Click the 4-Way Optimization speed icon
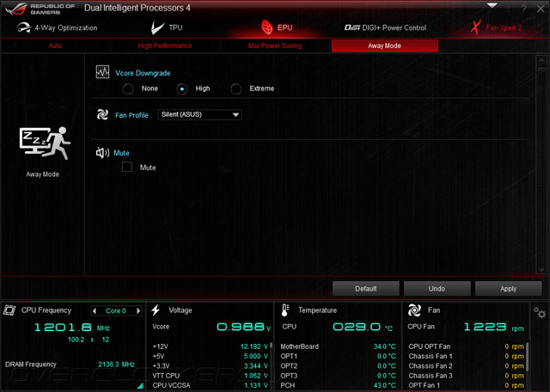 (x=23, y=28)
